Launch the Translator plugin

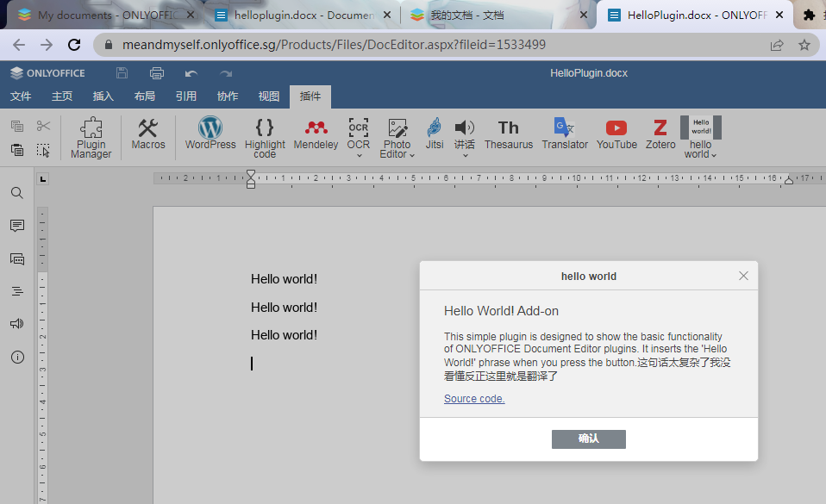click(x=565, y=134)
